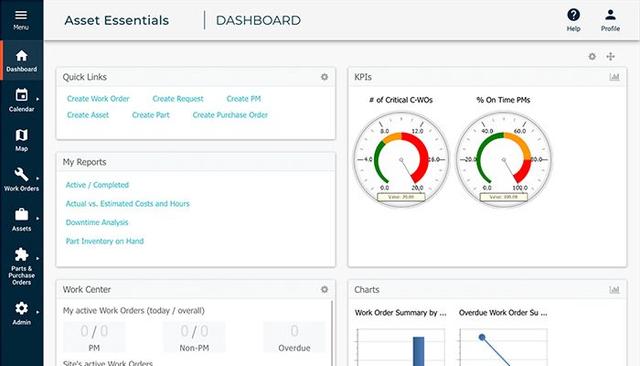640x366 pixels.
Task: Click the Create Asset link
Action: (x=88, y=115)
